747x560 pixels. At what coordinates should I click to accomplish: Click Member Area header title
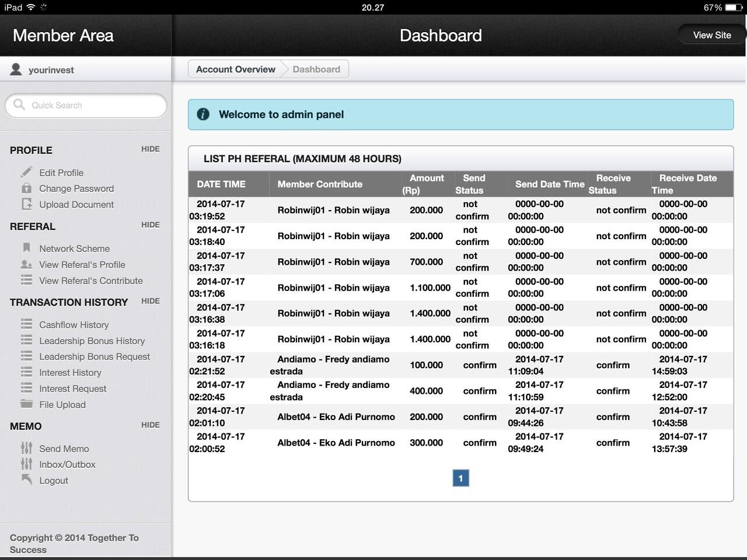[63, 35]
